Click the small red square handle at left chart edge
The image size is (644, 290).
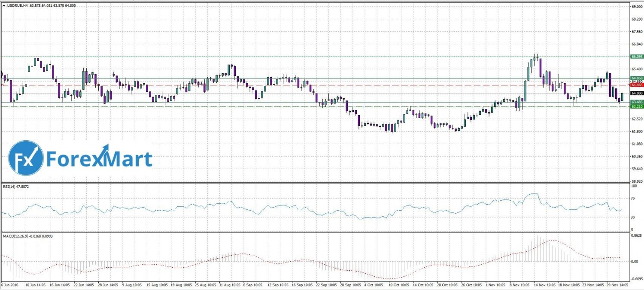(x=2, y=85)
